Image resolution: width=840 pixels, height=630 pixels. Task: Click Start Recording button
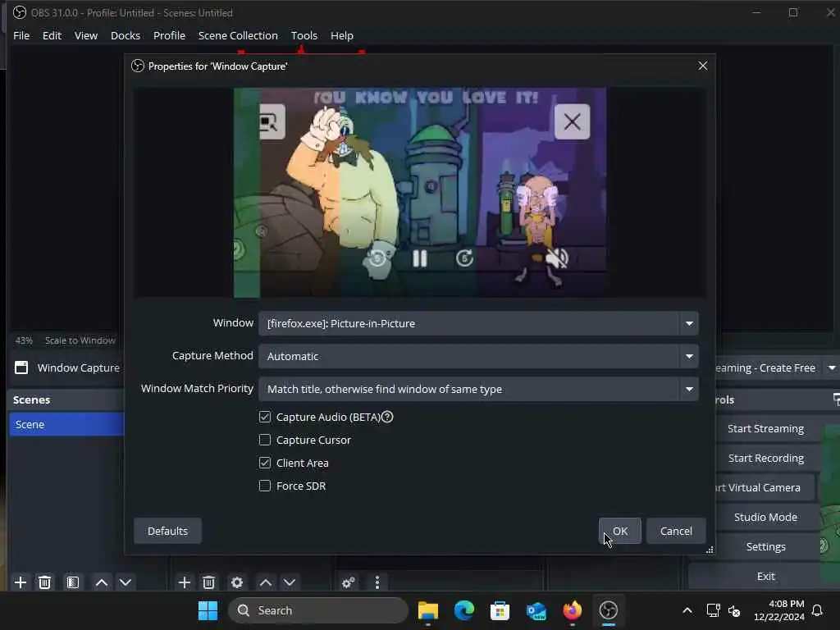(765, 458)
